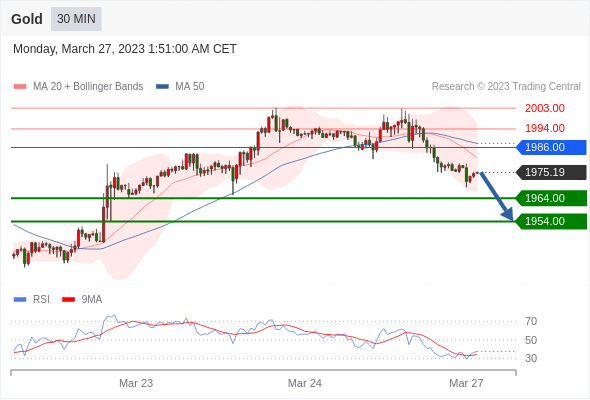Click the 1994.00 resistance level label
Viewport: 590px width, 400px height.
[545, 128]
